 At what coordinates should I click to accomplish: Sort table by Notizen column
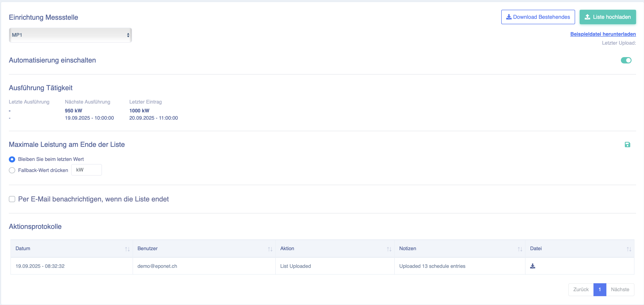coord(460,249)
